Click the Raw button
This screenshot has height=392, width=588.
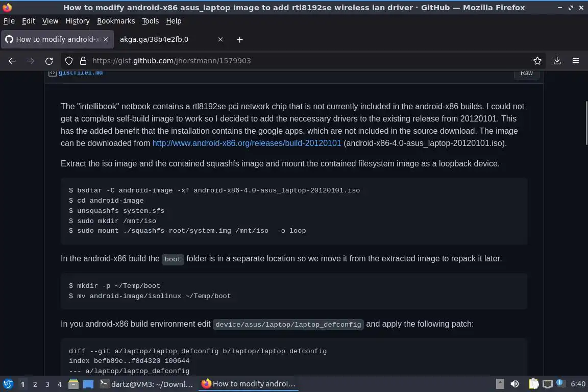point(527,73)
